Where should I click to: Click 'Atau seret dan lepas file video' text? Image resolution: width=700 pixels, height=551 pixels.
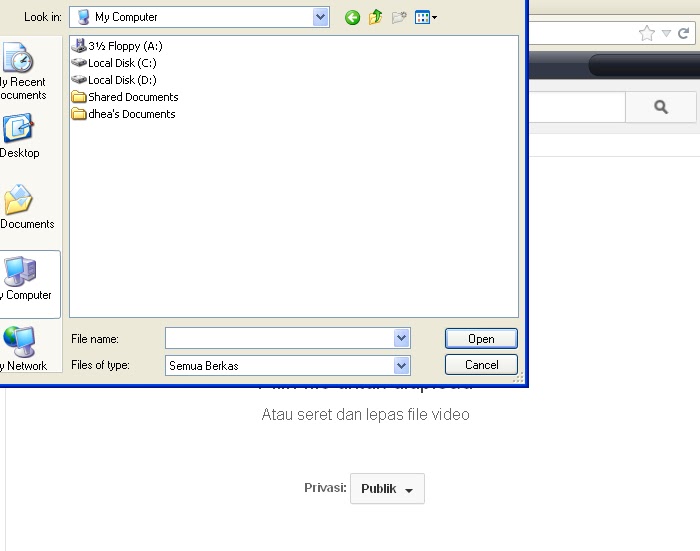[365, 414]
